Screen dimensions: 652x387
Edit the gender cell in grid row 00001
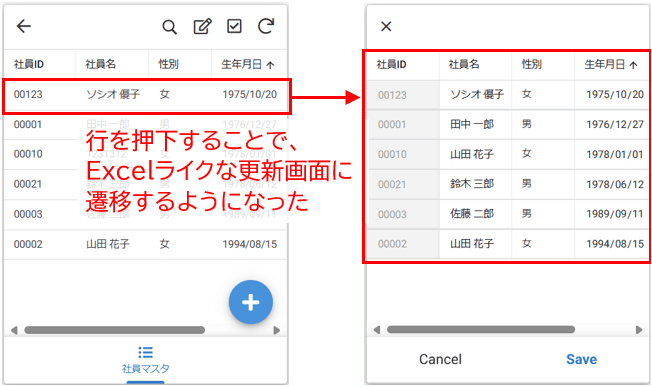[x=543, y=124]
